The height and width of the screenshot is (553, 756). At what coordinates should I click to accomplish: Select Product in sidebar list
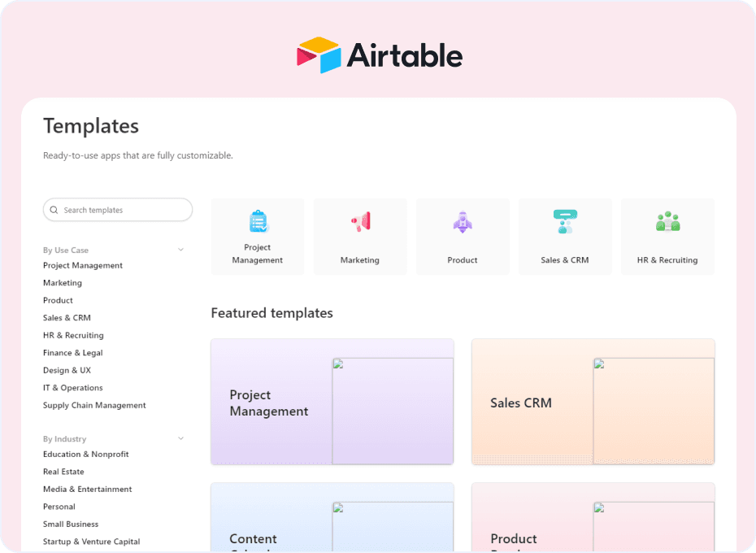pyautogui.click(x=58, y=300)
